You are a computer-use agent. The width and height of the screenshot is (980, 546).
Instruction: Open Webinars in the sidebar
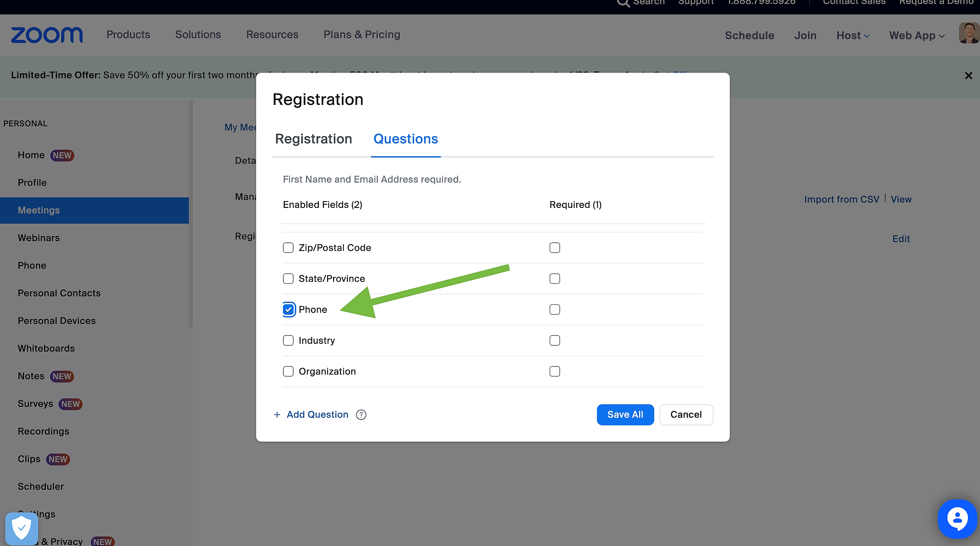(x=39, y=238)
